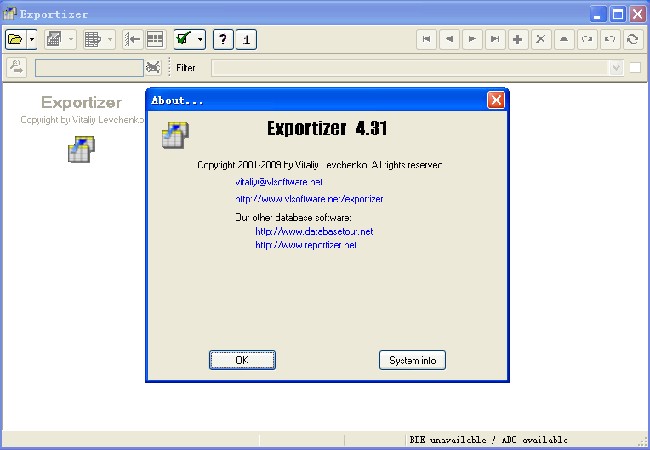Screen dimensions: 650x450
Task: Close the About dialog with red X
Action: (x=496, y=100)
